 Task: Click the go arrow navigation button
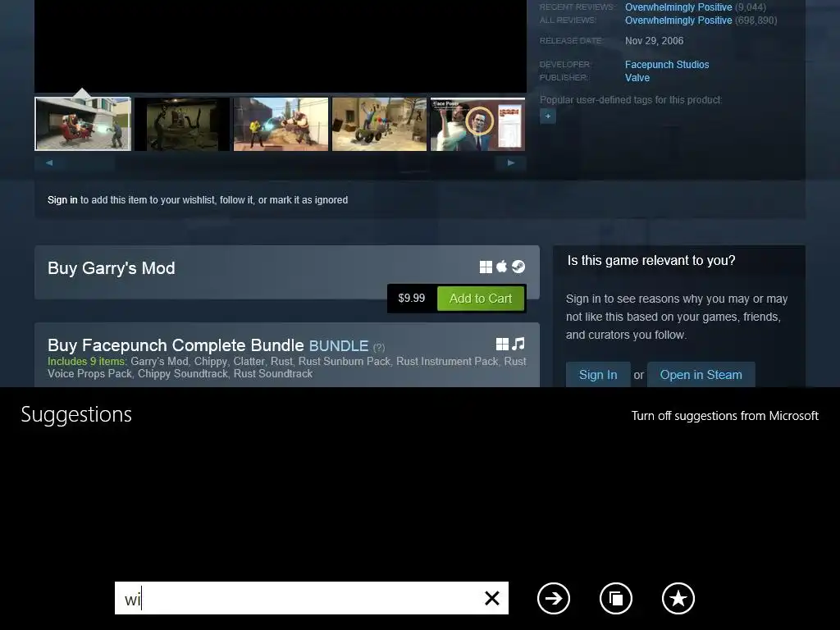click(554, 598)
